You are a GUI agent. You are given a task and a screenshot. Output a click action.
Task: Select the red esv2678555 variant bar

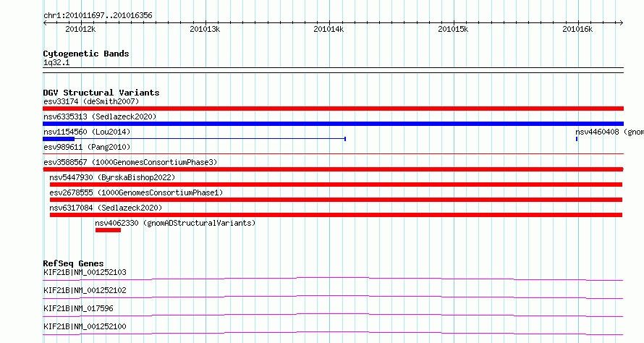pyautogui.click(x=336, y=200)
